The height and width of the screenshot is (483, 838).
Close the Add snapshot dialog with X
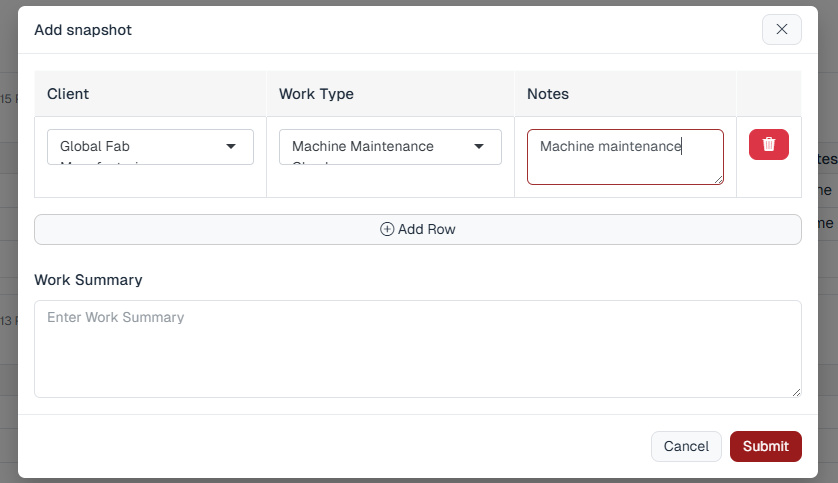click(x=781, y=30)
